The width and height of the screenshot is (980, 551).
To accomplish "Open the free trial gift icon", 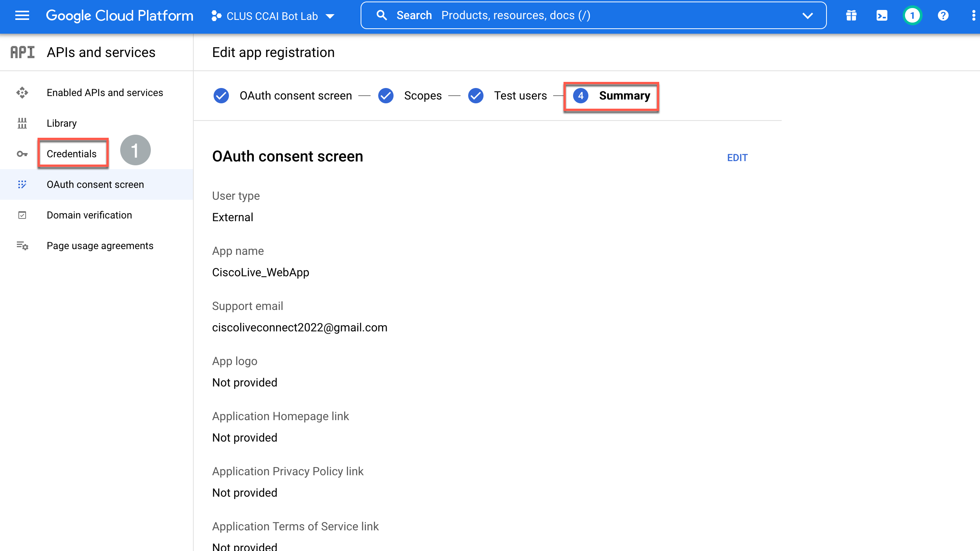I will (851, 16).
